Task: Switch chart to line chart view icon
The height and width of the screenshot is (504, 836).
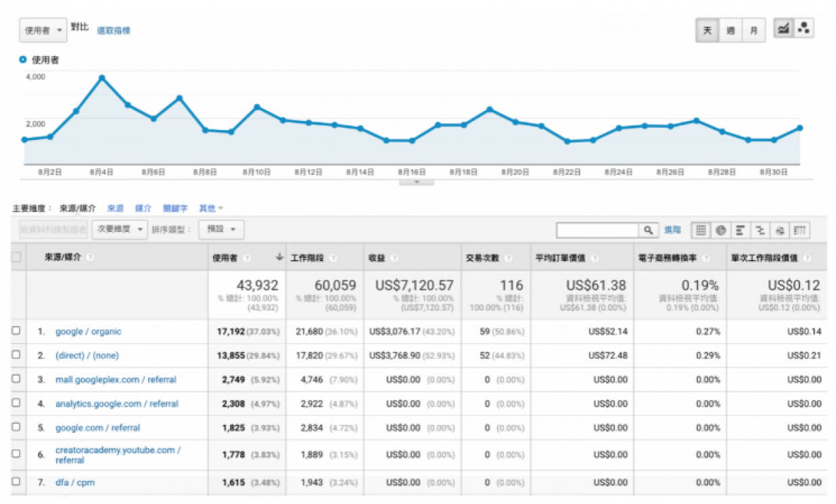Action: (x=783, y=29)
